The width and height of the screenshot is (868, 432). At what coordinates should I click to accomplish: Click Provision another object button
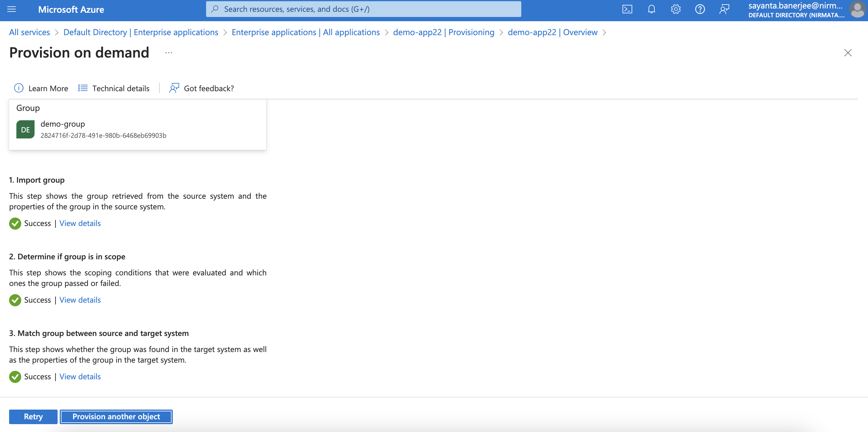(116, 417)
